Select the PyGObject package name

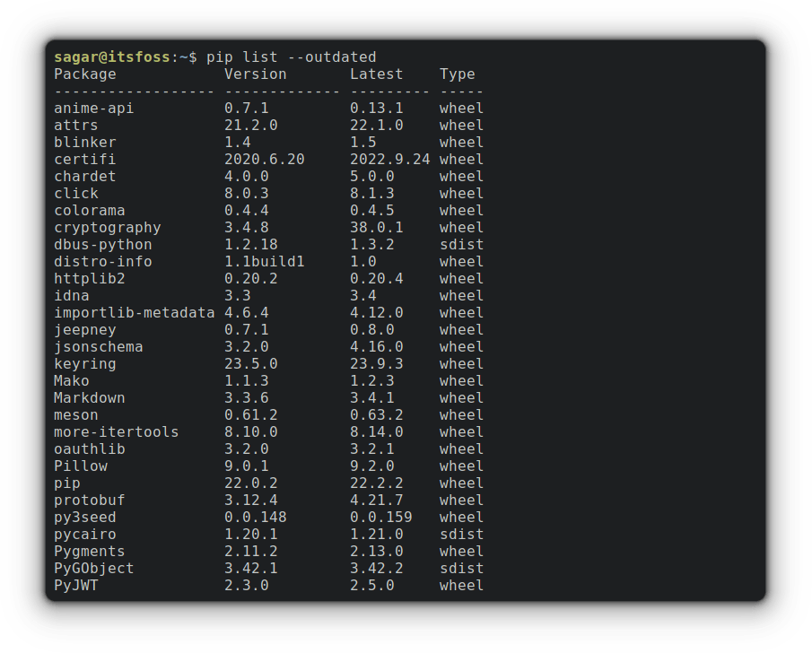93,569
